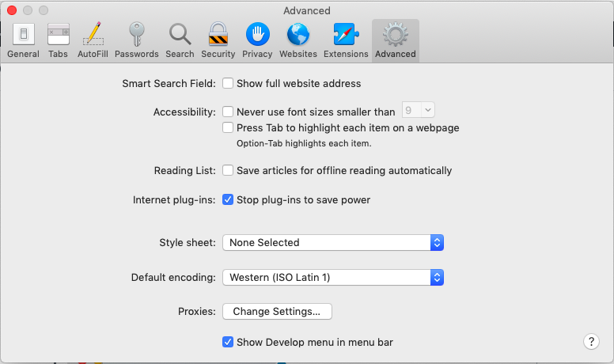Uncheck Show Develop menu in menu bar
This screenshot has width=614, height=364.
[x=228, y=342]
